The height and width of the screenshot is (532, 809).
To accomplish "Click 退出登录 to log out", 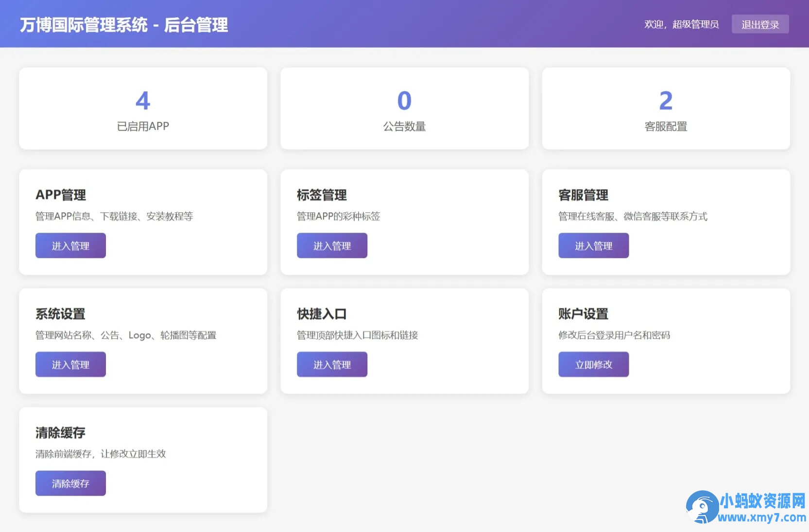I will point(760,24).
